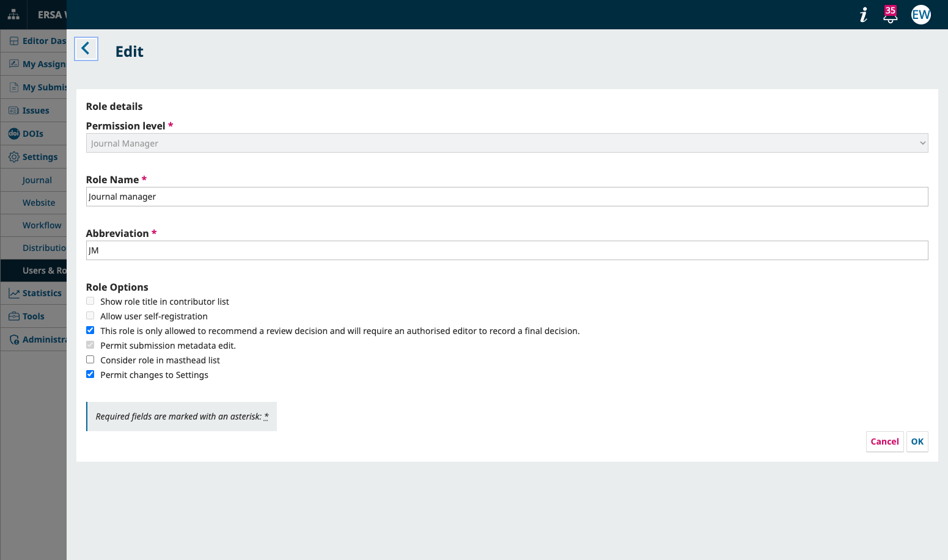948x560 pixels.
Task: Click the site hierarchy icon in top-left
Action: click(x=13, y=15)
